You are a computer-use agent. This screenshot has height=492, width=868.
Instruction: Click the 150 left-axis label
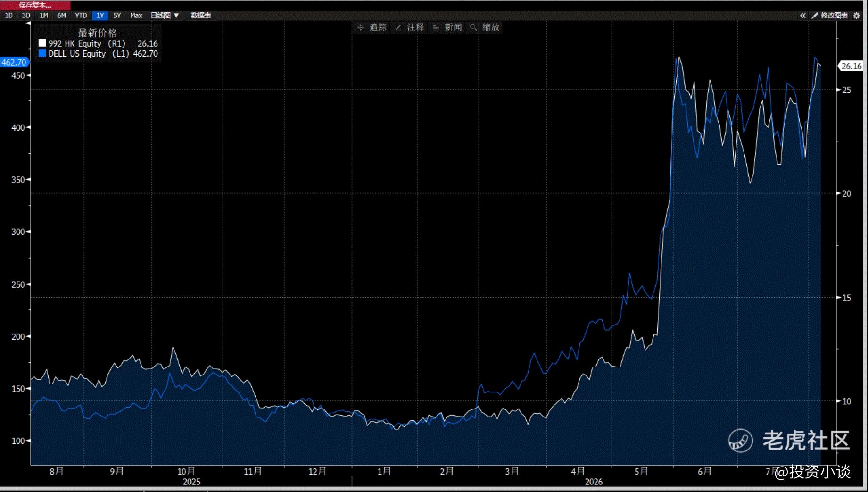[x=18, y=389]
